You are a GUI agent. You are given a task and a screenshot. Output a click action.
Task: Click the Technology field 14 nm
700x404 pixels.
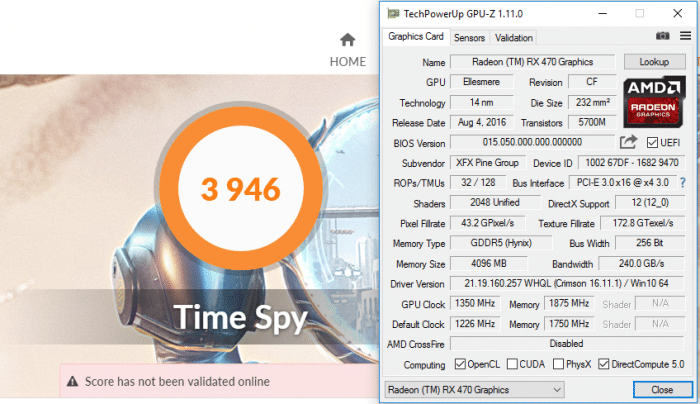[481, 103]
